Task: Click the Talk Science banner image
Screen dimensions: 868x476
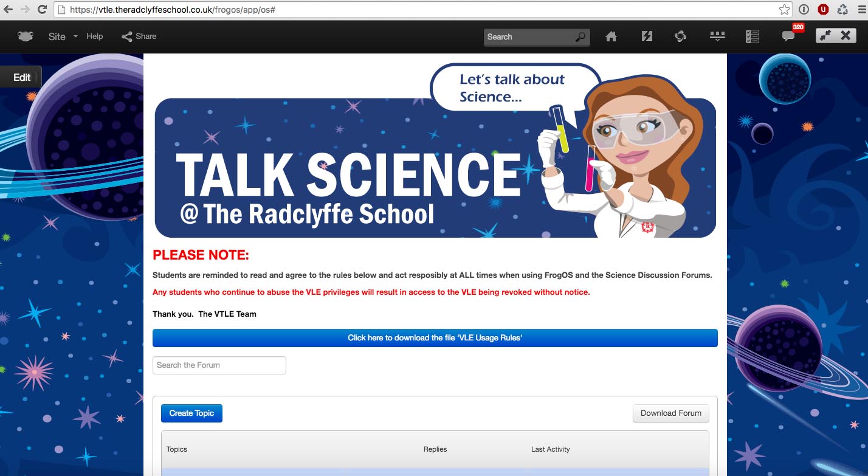Action: (x=435, y=151)
